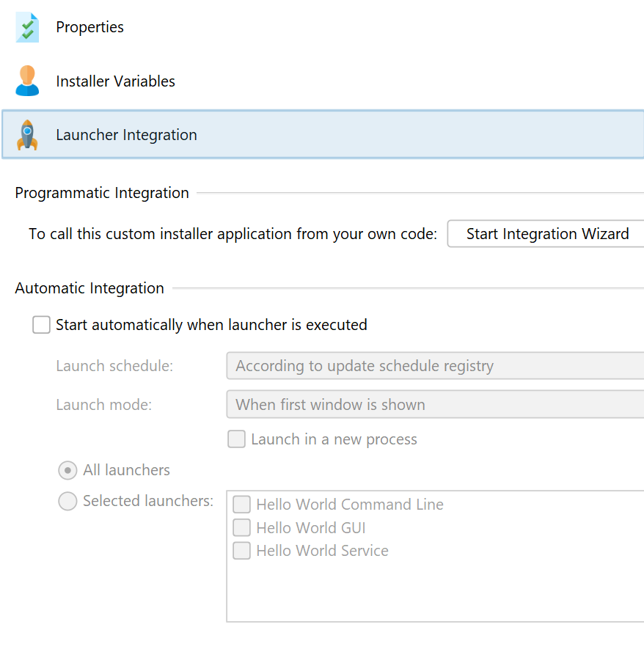Click the Properties checklist icon
Image resolution: width=644 pixels, height=652 pixels.
pyautogui.click(x=27, y=27)
